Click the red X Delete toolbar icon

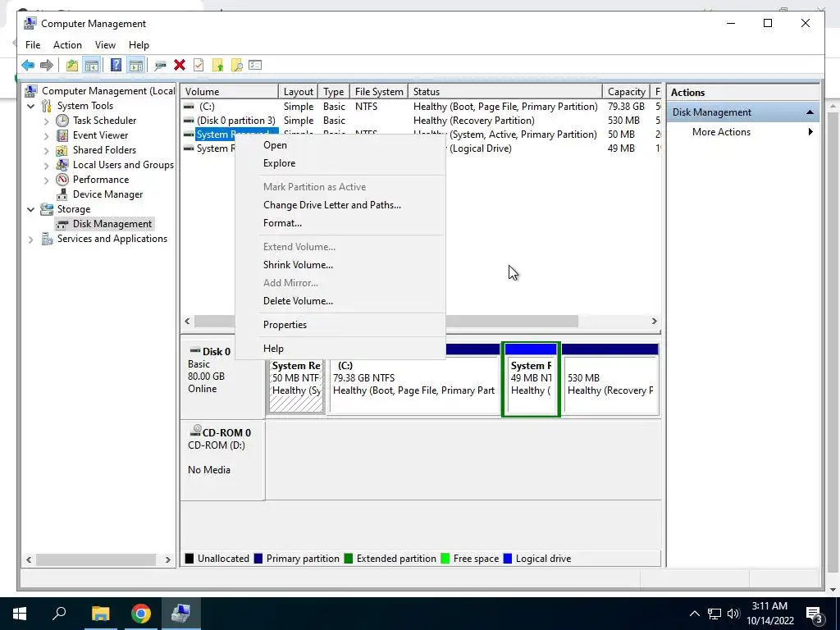[x=180, y=66]
